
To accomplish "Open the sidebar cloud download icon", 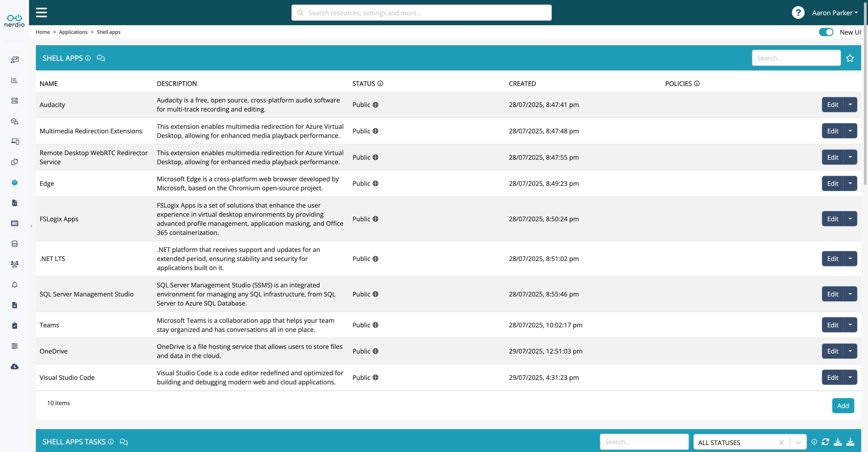I will pyautogui.click(x=15, y=366).
